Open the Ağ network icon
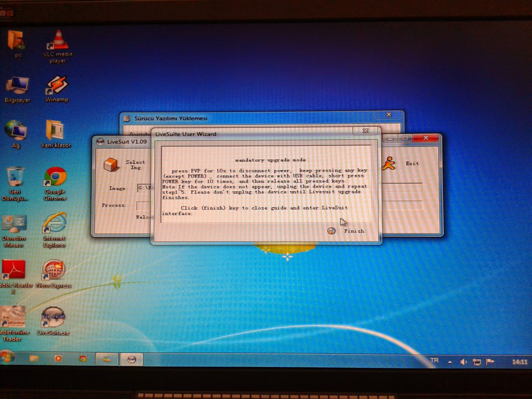The height and width of the screenshot is (399, 532). click(16, 134)
